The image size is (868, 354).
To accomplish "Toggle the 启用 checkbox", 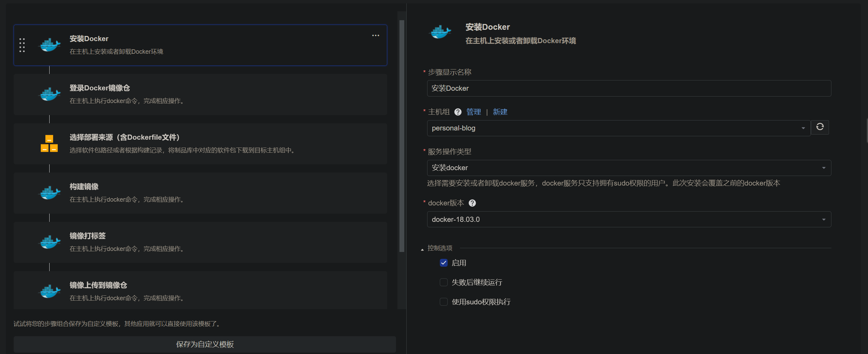I will [x=444, y=263].
